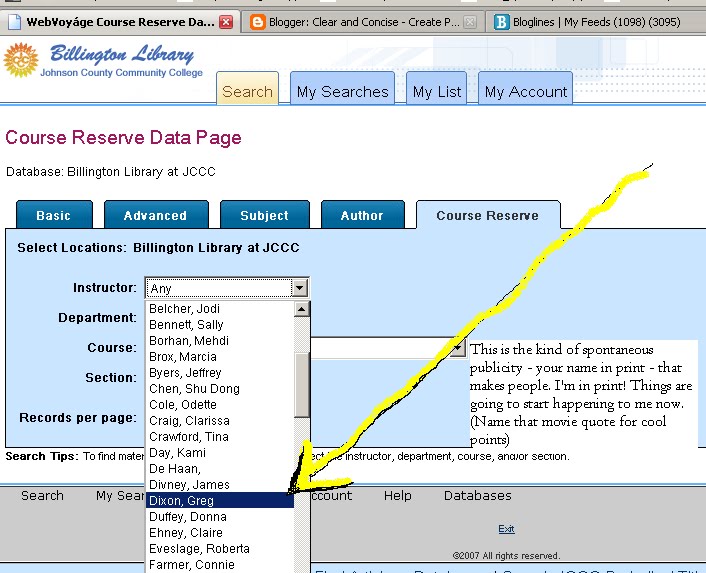Viewport: 706px width, 573px height.
Task: Switch to Blogger: Clear and Concise tab
Action: (x=364, y=22)
